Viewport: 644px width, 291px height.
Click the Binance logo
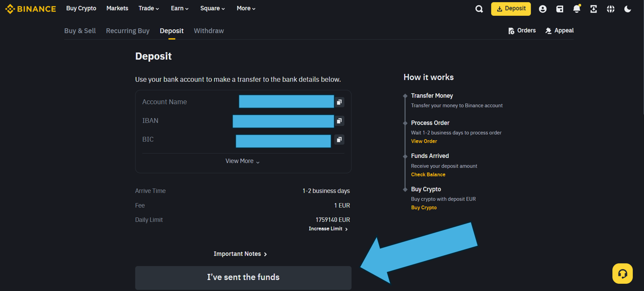(x=31, y=9)
